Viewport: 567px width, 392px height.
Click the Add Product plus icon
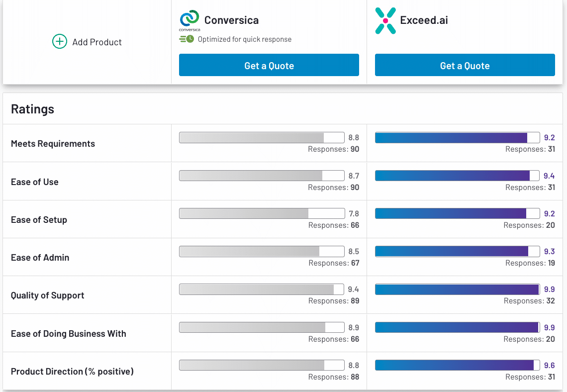click(60, 42)
